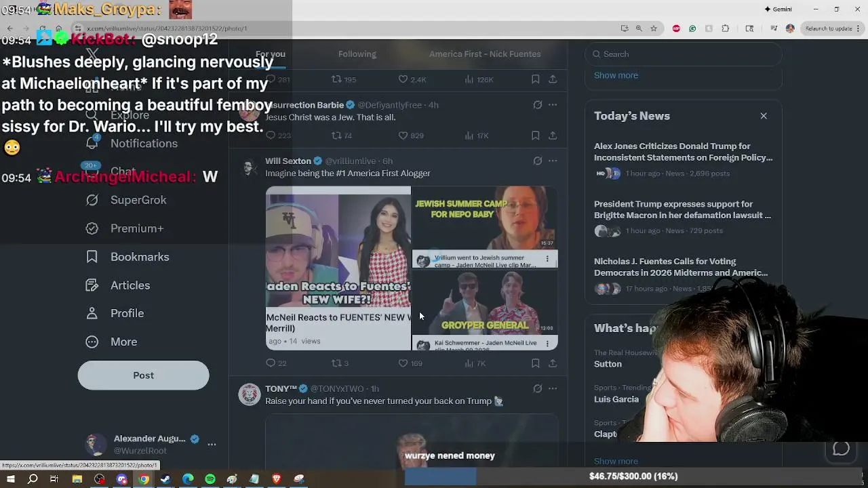Click the Post button
The height and width of the screenshot is (488, 868).
click(x=143, y=375)
